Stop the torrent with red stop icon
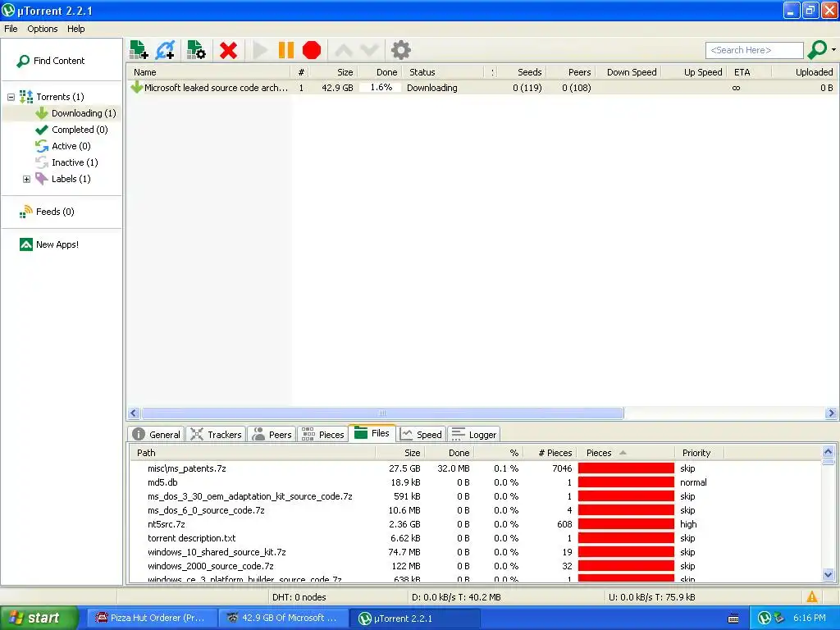 pyautogui.click(x=311, y=50)
